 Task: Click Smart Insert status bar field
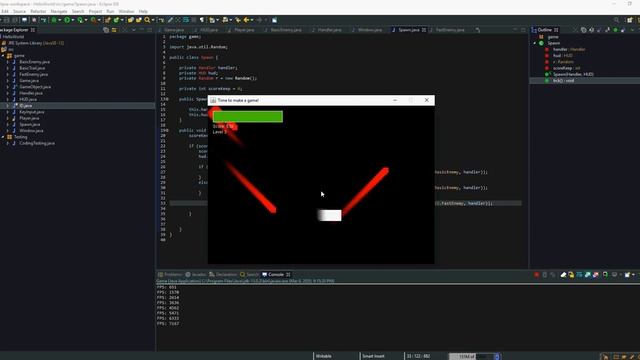[x=373, y=356]
